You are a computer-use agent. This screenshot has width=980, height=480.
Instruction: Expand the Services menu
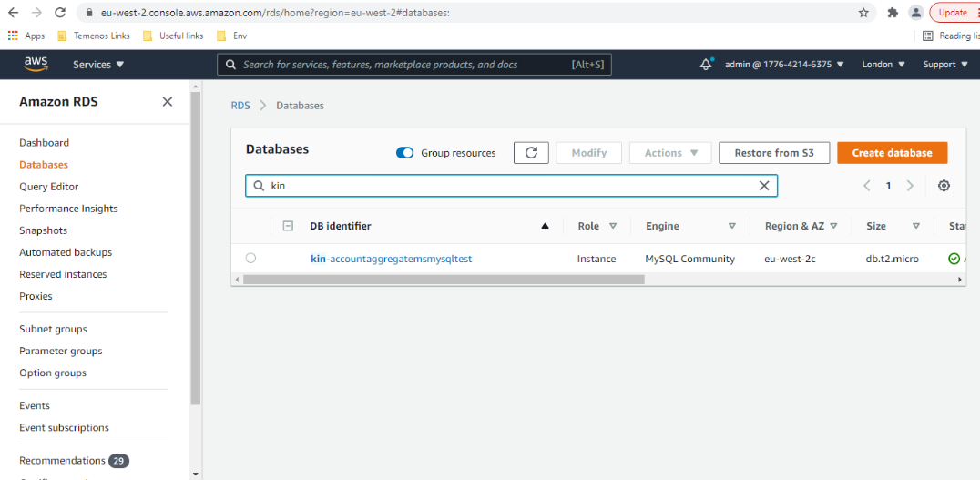pyautogui.click(x=98, y=65)
